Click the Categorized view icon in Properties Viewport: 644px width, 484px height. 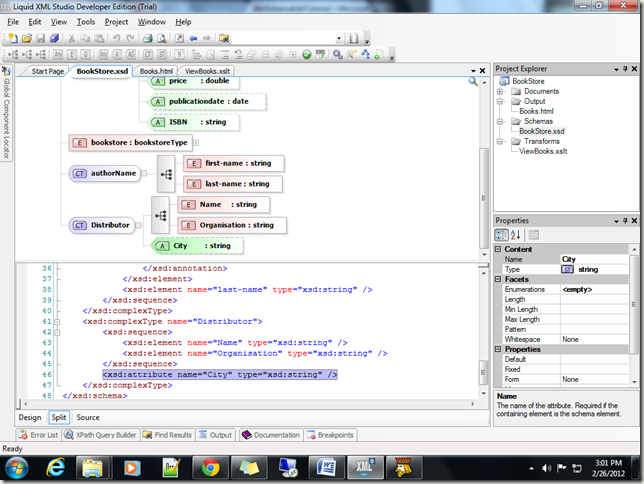[x=502, y=234]
